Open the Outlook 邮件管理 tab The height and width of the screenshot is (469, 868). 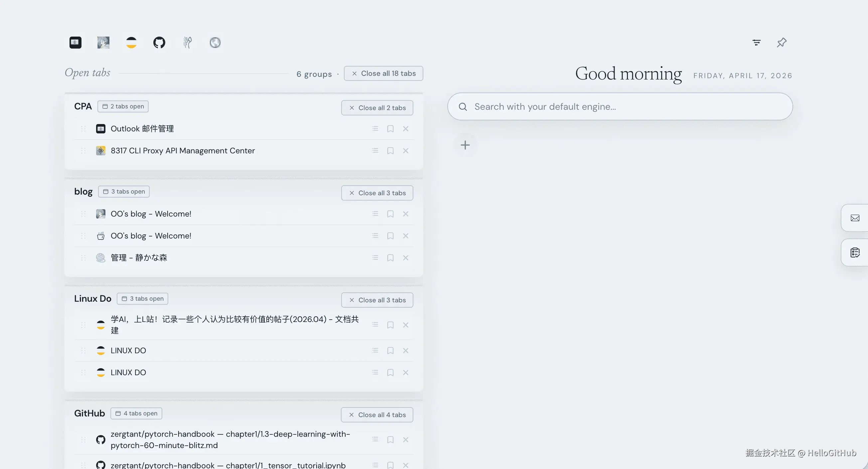pyautogui.click(x=142, y=129)
